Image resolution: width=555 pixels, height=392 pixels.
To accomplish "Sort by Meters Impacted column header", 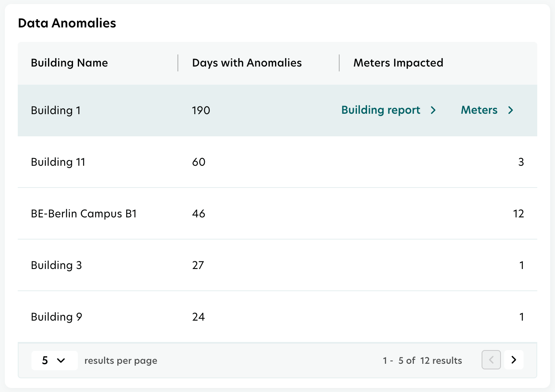I will coord(398,63).
